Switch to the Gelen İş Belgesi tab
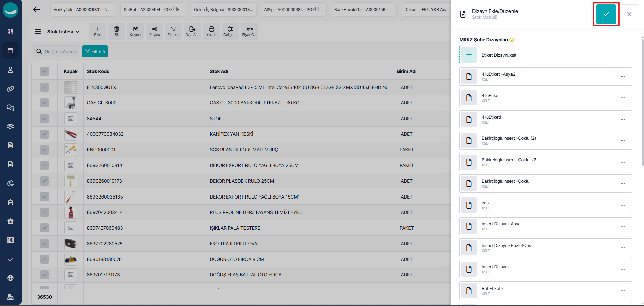The height and width of the screenshot is (306, 644). pos(223,10)
